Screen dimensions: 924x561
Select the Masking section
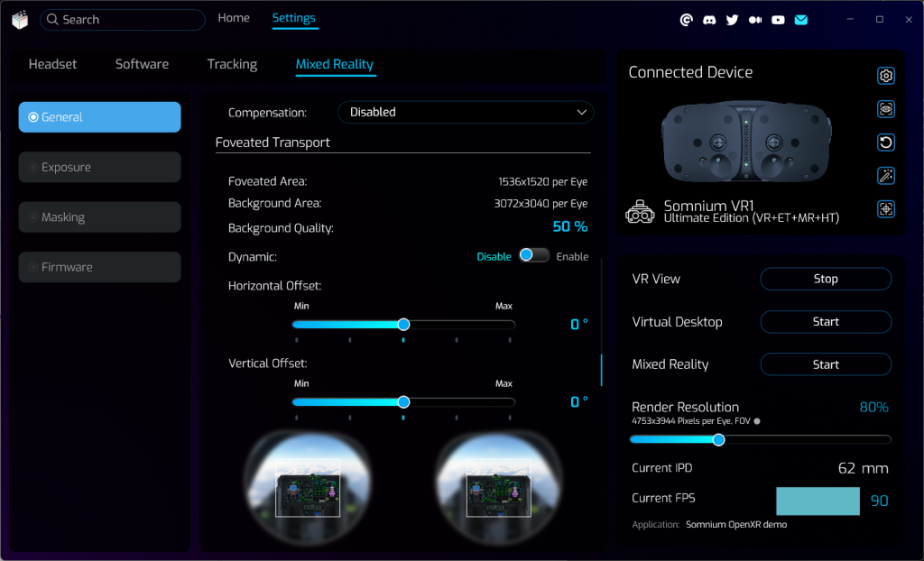(99, 217)
